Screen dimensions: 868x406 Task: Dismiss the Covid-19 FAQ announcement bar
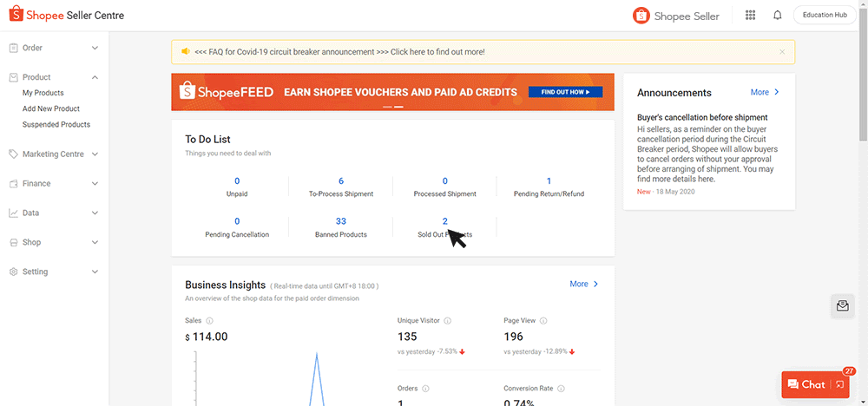pyautogui.click(x=782, y=52)
